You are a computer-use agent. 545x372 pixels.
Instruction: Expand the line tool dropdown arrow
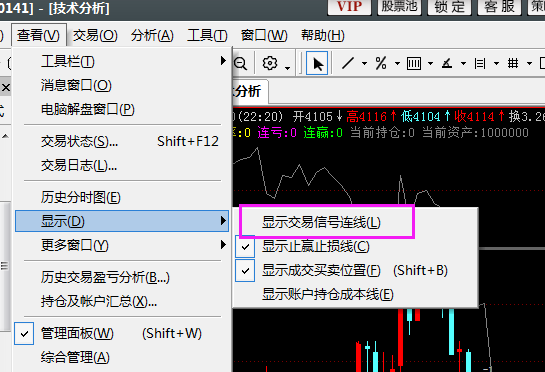click(x=364, y=64)
